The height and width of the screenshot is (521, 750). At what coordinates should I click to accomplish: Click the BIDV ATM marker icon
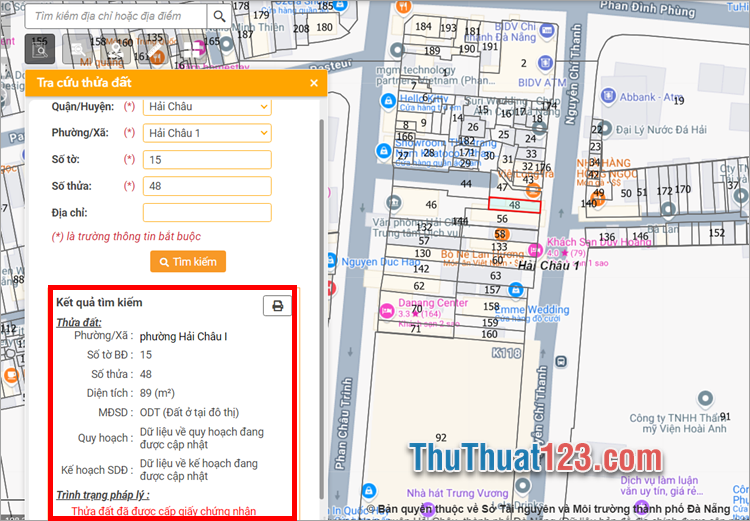[545, 63]
